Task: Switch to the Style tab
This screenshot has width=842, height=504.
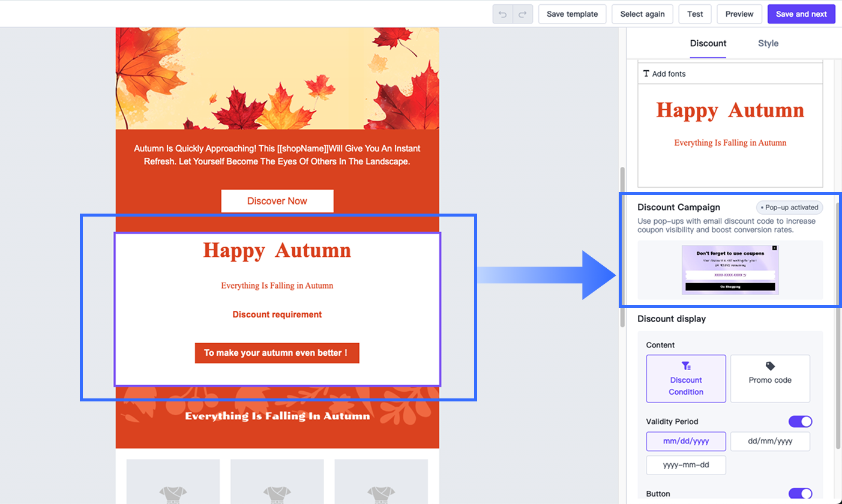Action: (x=768, y=43)
